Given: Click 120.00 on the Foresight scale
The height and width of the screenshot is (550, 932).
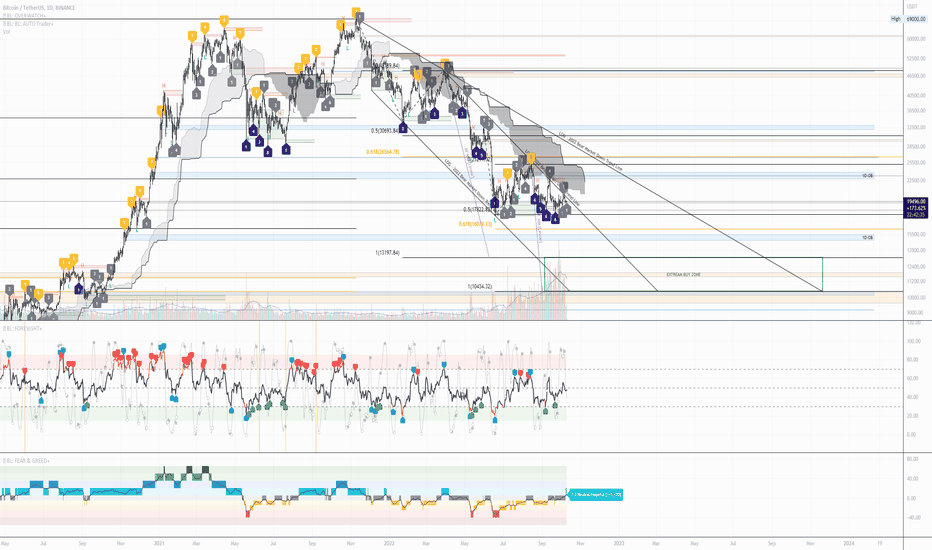Looking at the screenshot, I should 913,323.
